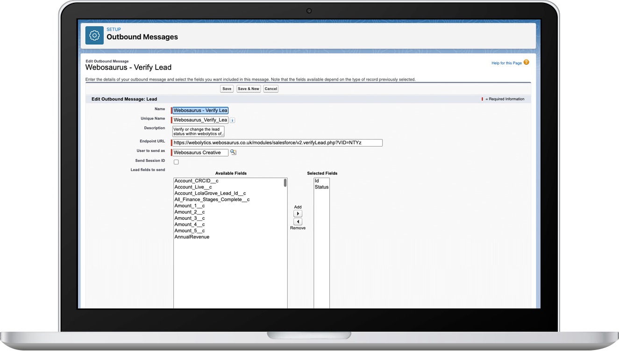Click the User to send as field
619x364 pixels.
200,153
